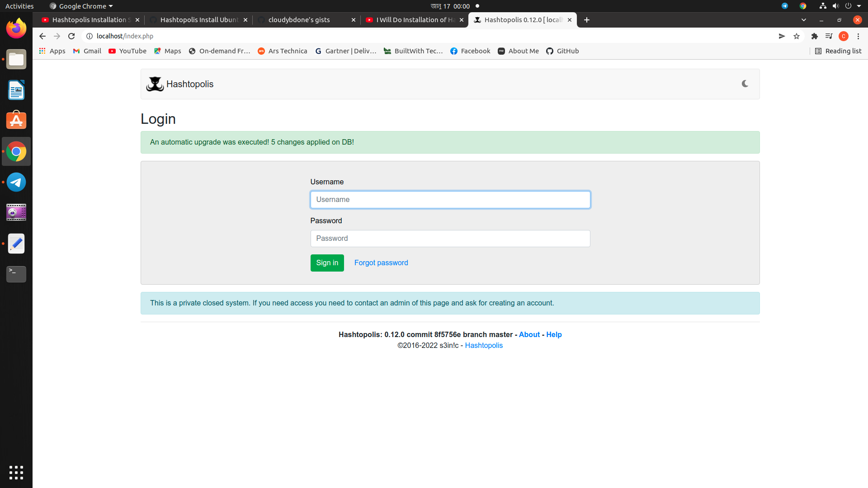Open the Google Chrome menu in top bar
The image size is (868, 488).
(80, 6)
